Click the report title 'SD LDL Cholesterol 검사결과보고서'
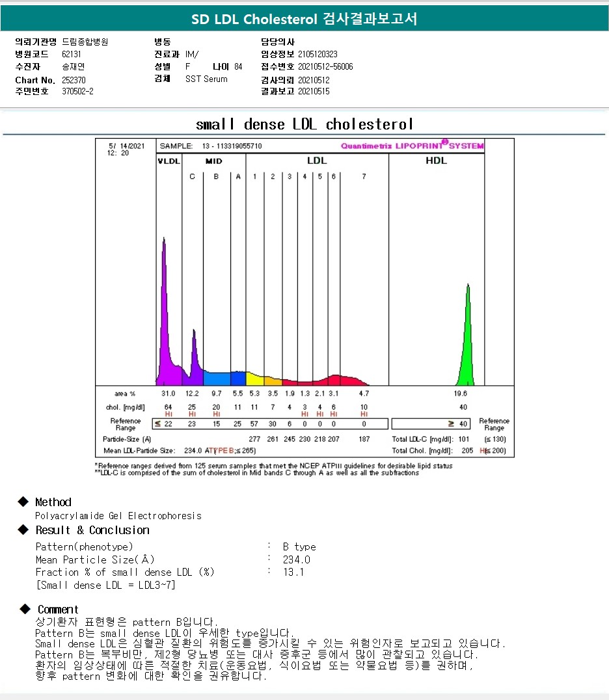 click(304, 19)
